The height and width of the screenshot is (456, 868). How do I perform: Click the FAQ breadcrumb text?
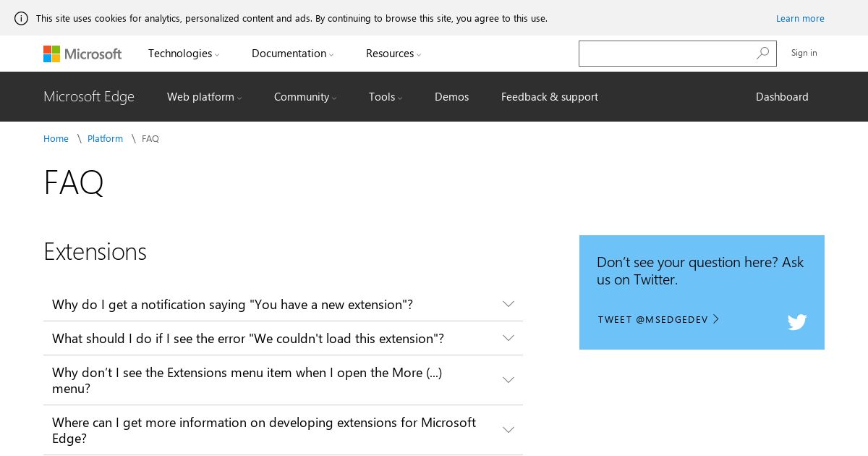pyautogui.click(x=150, y=139)
